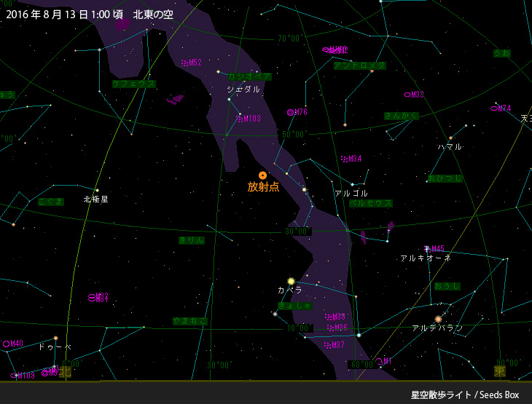Click the アルゴル star label

pos(351,194)
